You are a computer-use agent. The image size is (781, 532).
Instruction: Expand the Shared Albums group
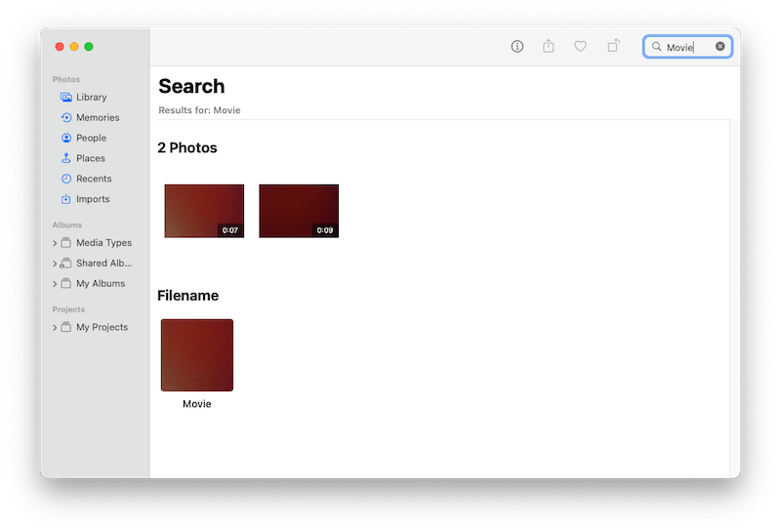coord(55,264)
